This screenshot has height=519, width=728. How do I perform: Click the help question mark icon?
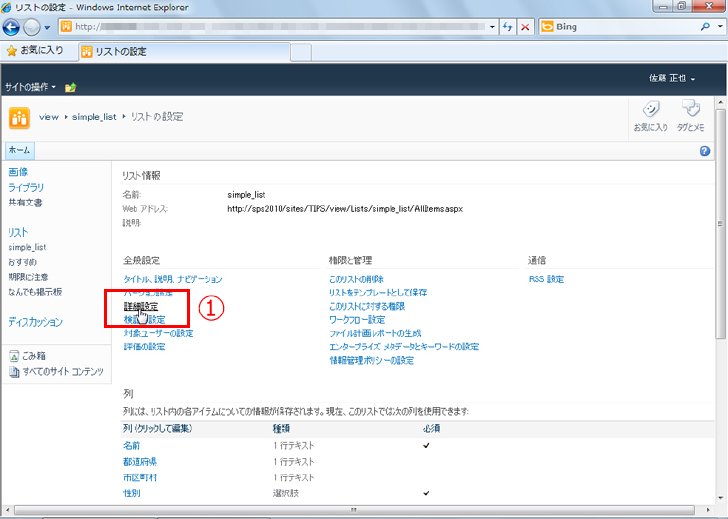704,151
